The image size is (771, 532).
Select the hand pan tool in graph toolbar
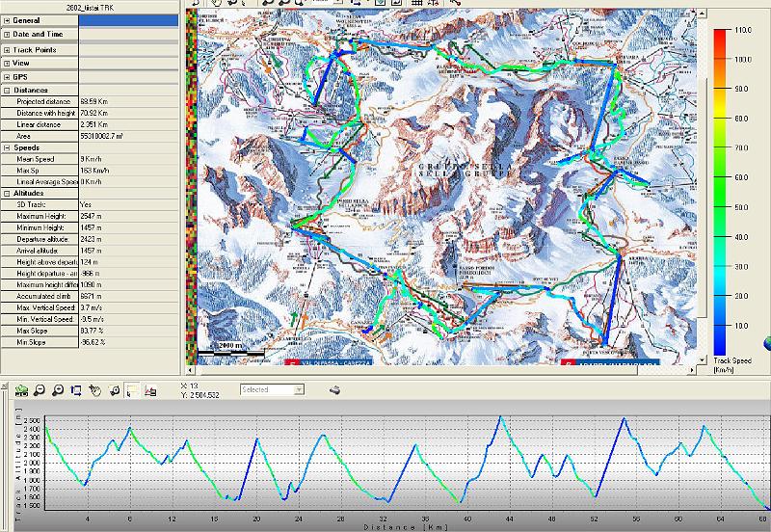point(94,391)
